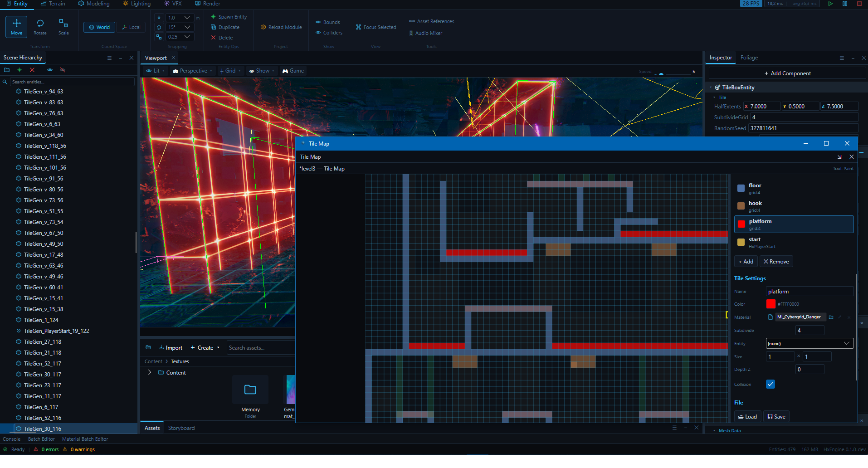Click the Game controller mode button
The image size is (868, 468).
[293, 71]
